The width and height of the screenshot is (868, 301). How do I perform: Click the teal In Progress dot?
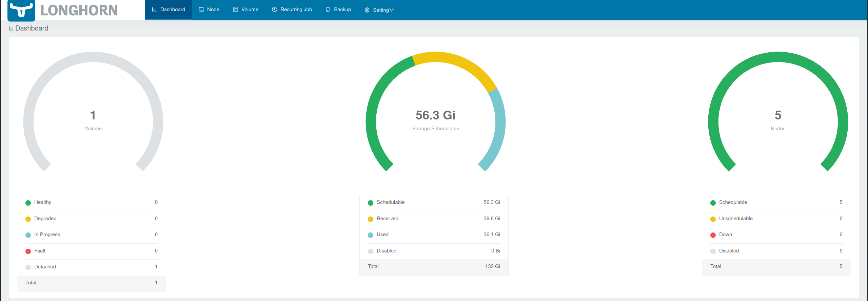(28, 235)
